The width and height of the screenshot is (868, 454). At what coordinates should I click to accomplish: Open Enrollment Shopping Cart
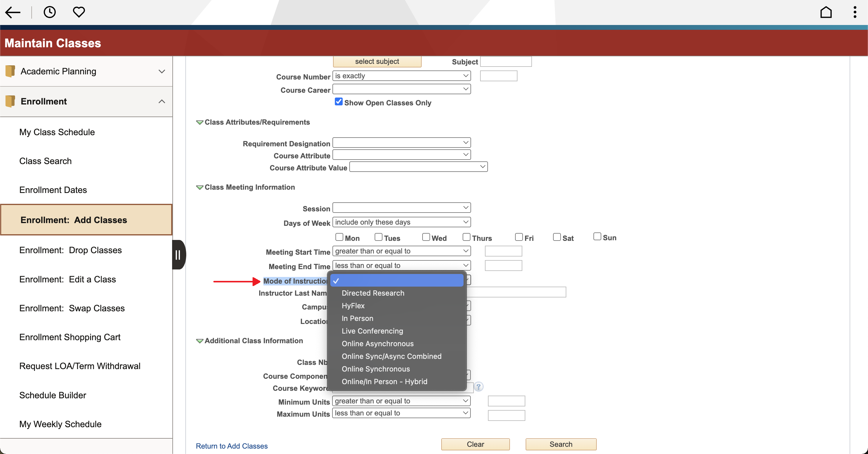[70, 337]
